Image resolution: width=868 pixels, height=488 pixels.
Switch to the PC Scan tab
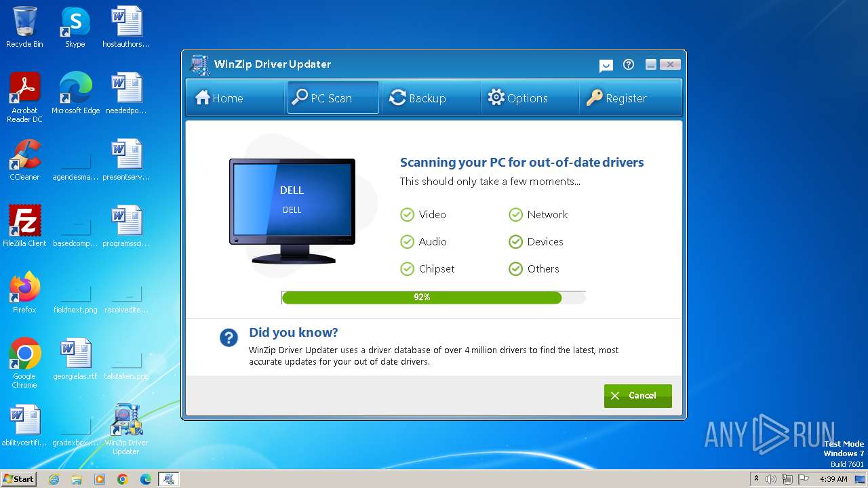pos(333,98)
